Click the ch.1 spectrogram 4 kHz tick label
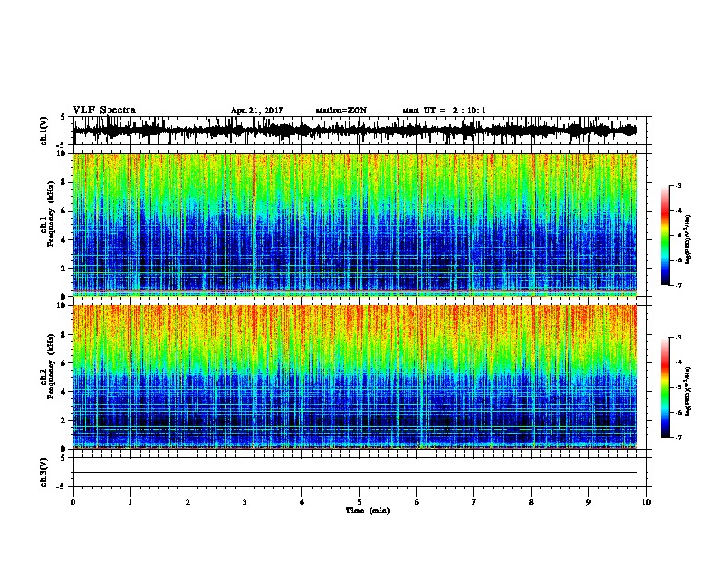 click(64, 240)
